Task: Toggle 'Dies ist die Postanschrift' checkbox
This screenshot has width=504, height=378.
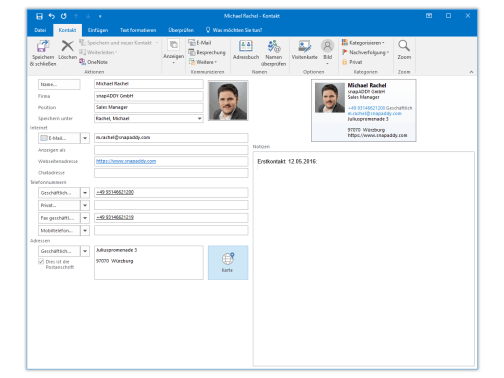Action: [41, 262]
